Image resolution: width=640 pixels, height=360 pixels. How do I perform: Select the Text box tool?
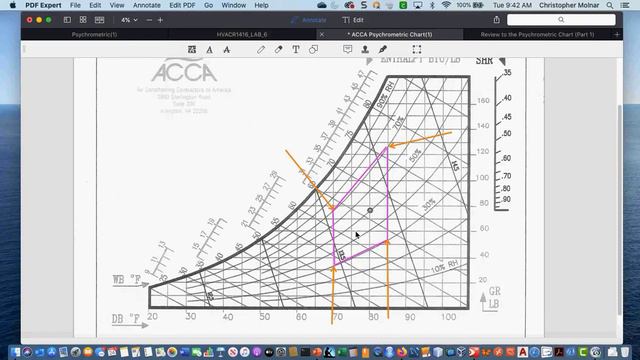(296, 50)
